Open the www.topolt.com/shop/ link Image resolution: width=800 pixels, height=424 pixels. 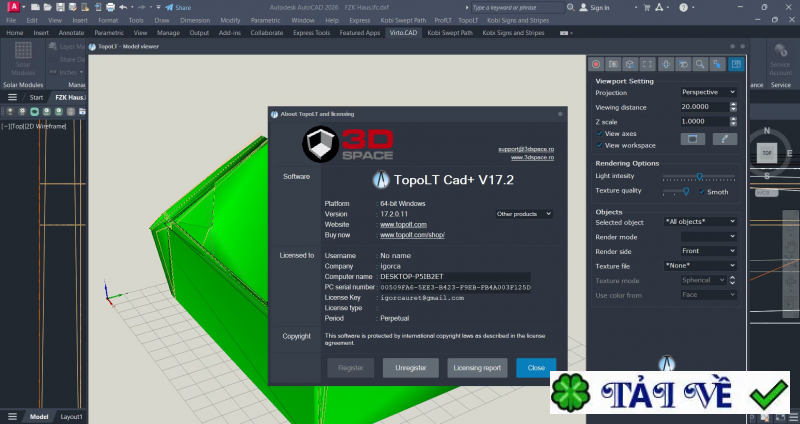pyautogui.click(x=412, y=235)
